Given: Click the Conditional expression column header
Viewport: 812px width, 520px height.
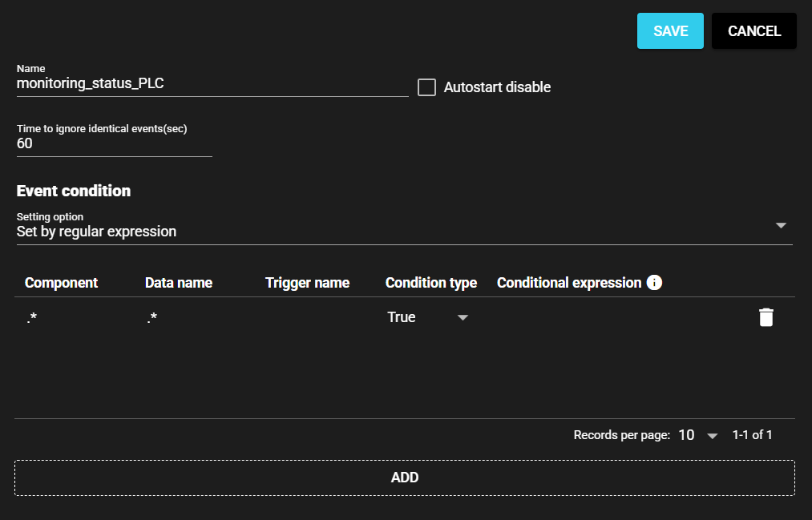Looking at the screenshot, I should [568, 283].
